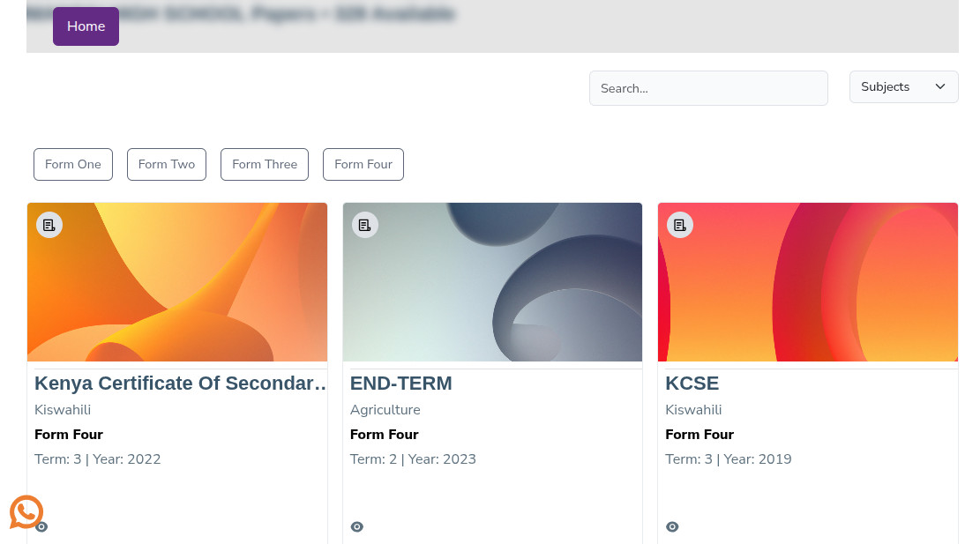Open the Subjects dropdown

coord(903,86)
